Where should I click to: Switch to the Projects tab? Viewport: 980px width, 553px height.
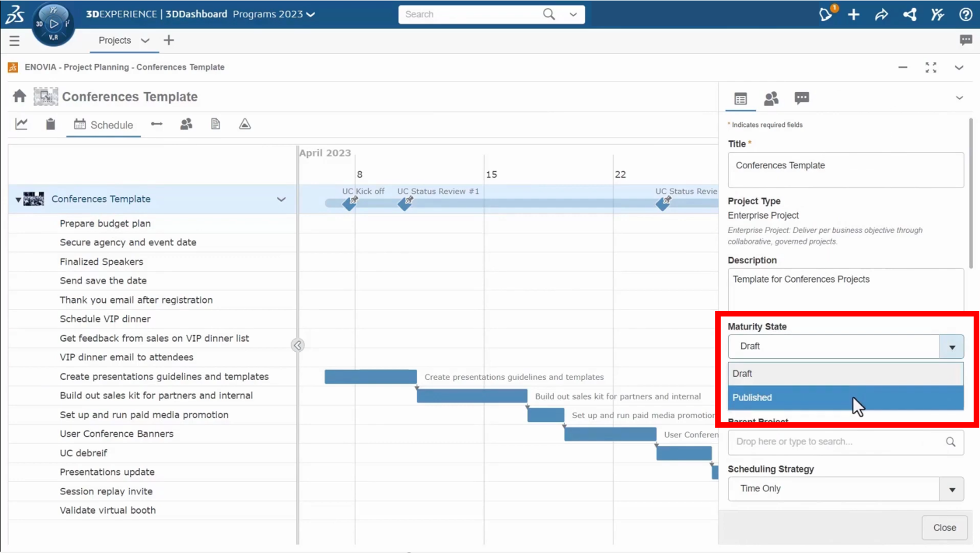coord(115,40)
